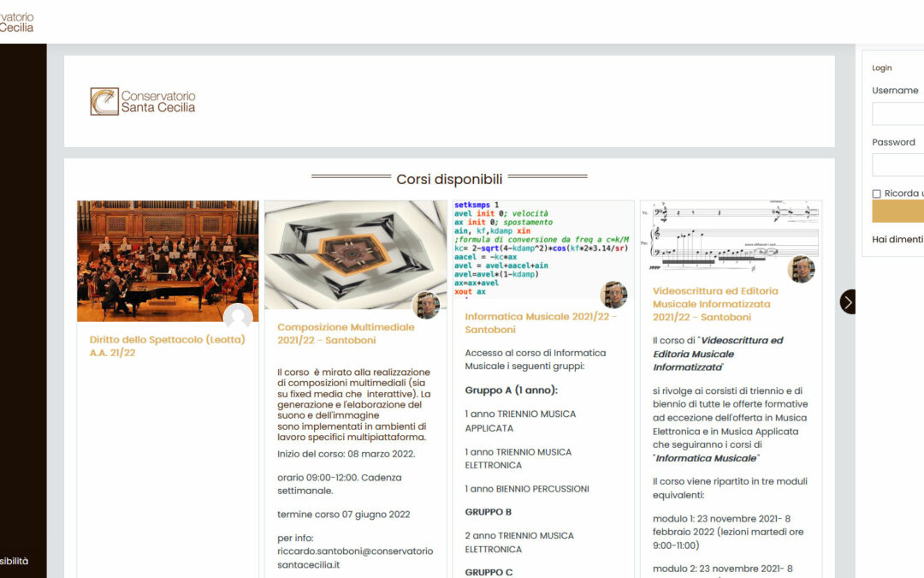This screenshot has width=924, height=578.
Task: Click the top-left Santa Cecilia site logo
Action: [17, 21]
